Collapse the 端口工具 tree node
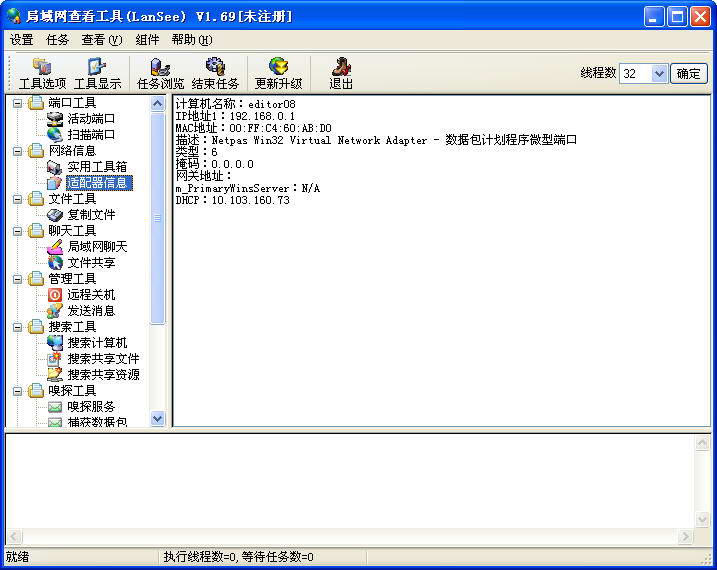This screenshot has height=570, width=717. (17, 103)
